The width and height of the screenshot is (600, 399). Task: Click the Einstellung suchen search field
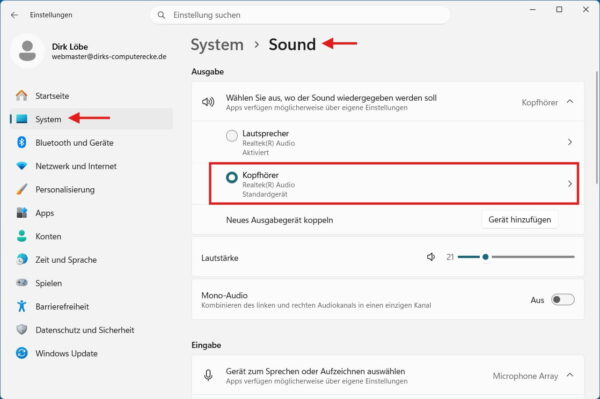[300, 15]
